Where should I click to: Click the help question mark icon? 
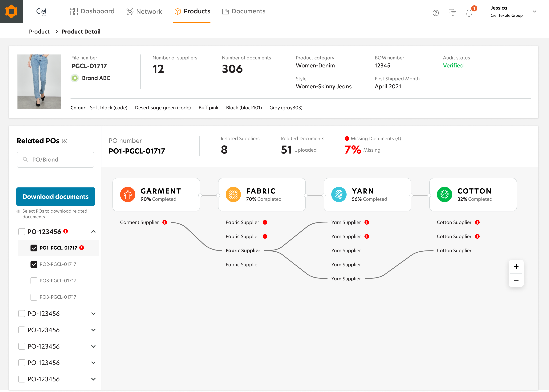coord(435,13)
